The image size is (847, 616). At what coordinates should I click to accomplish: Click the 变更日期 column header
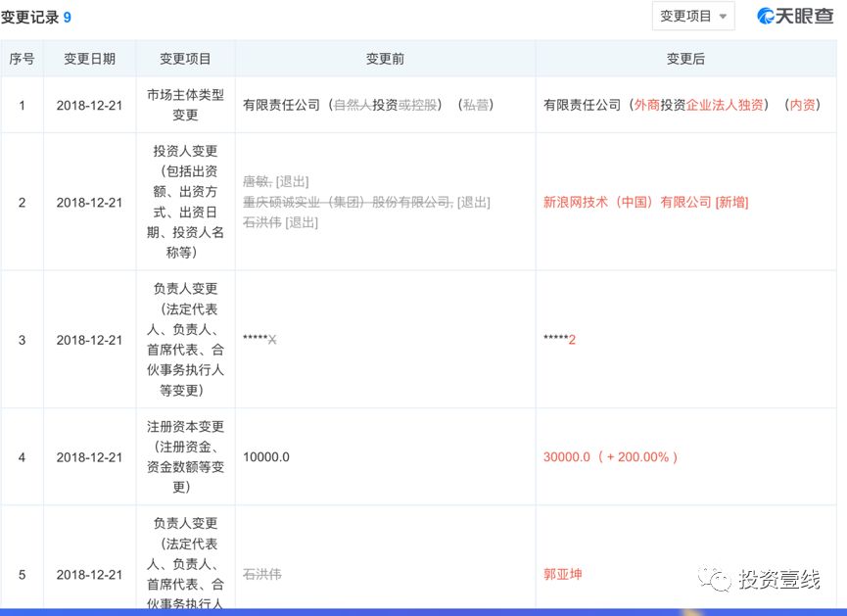point(89,59)
